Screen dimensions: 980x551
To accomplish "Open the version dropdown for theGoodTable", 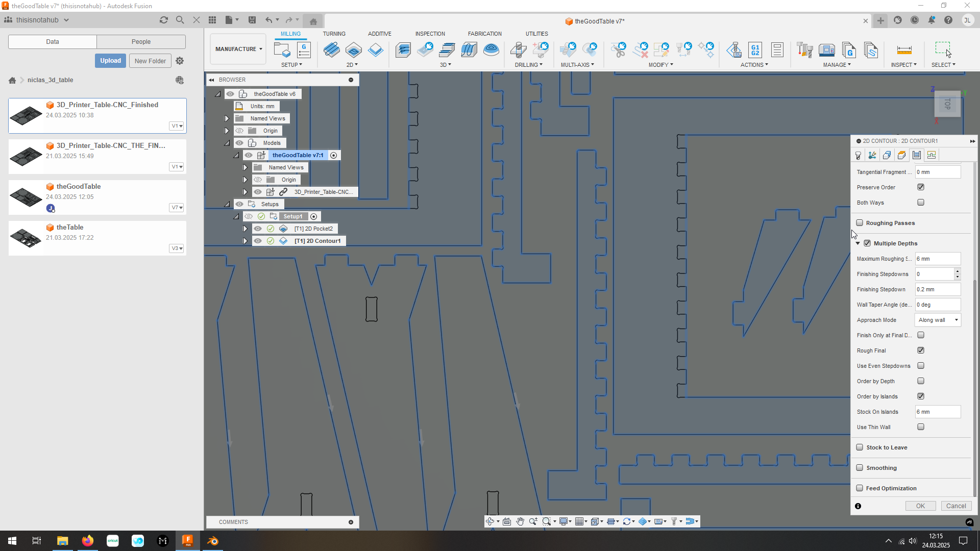I will 177,208.
